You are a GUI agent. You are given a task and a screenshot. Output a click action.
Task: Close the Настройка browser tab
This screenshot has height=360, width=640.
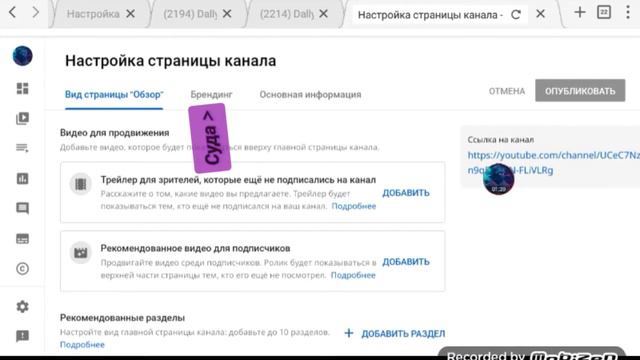pyautogui.click(x=131, y=14)
